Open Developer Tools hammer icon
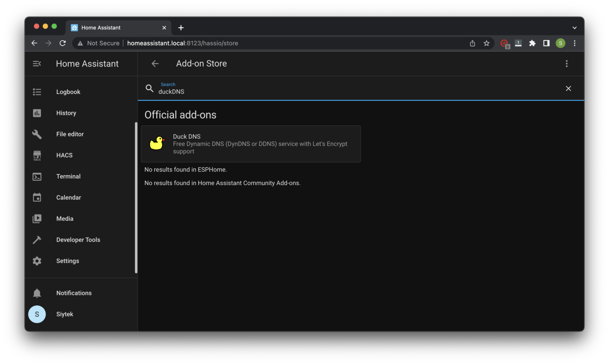This screenshot has height=364, width=609. (37, 239)
